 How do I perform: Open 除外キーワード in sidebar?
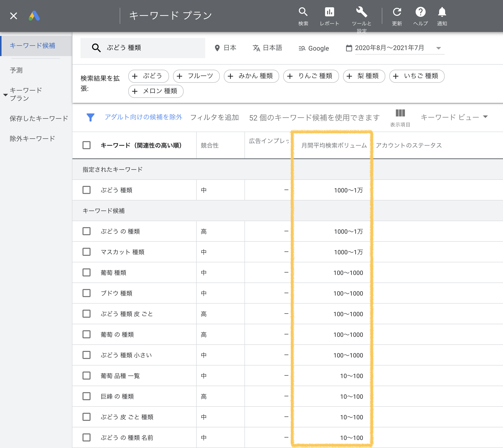coord(32,138)
